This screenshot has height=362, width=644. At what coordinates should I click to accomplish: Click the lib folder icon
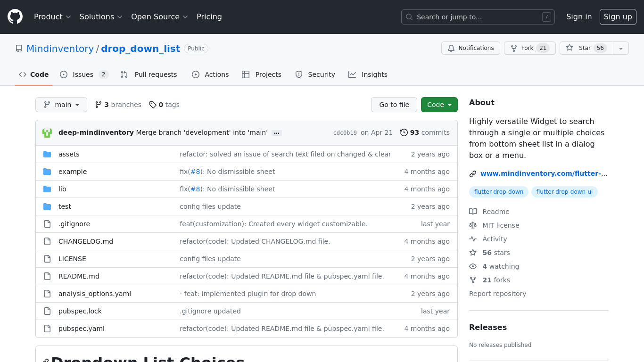tap(47, 189)
